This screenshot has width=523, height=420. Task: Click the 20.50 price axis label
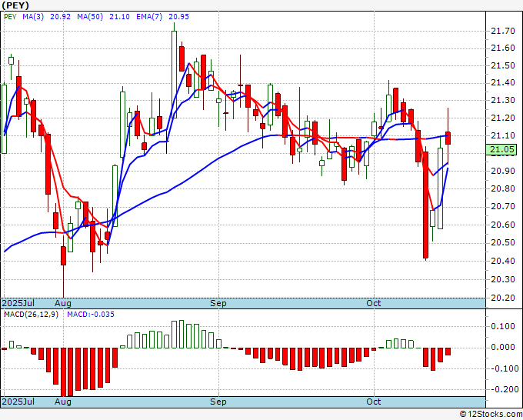coord(503,242)
